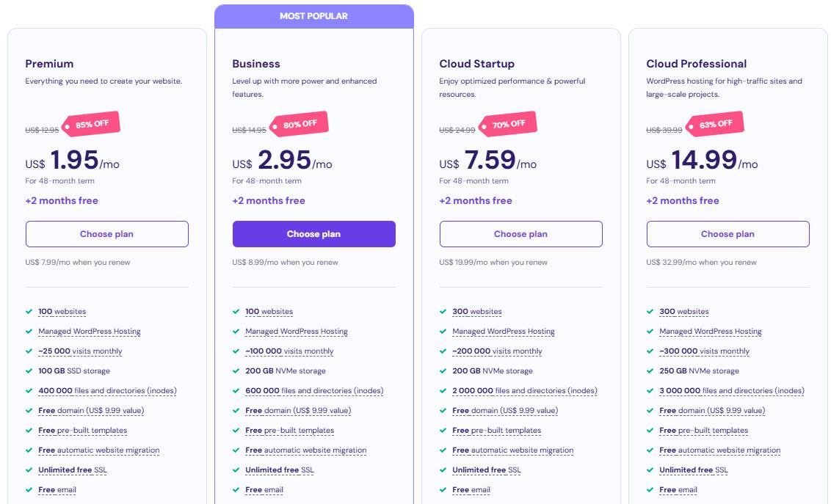Click the 63% OFF tag on Cloud Professional

point(714,125)
